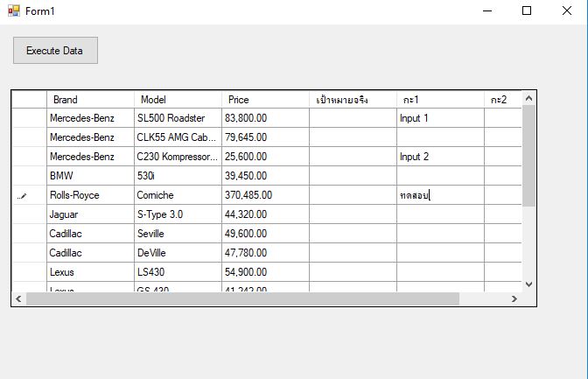Select the SL500 Roadster model cell

click(x=178, y=118)
